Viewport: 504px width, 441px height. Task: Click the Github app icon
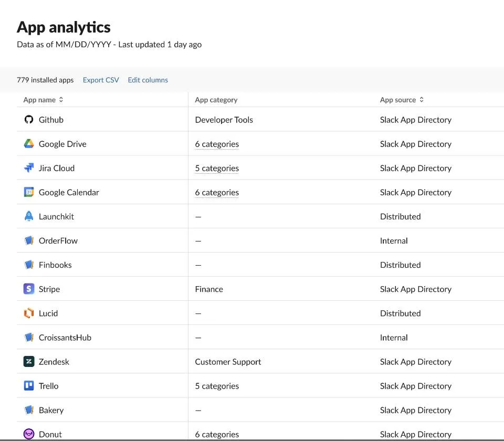pos(29,120)
